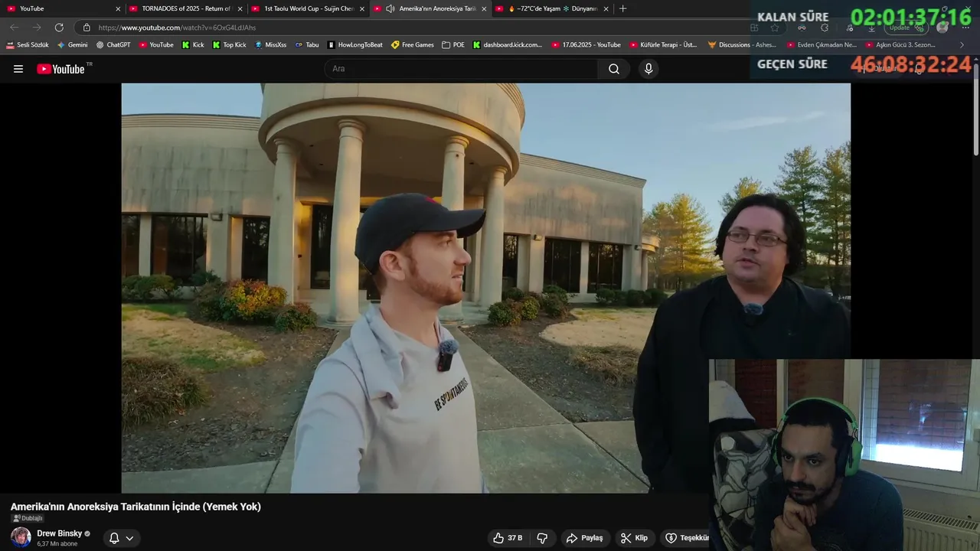
Task: Click the Dublajlı badge under the title
Action: [x=28, y=518]
